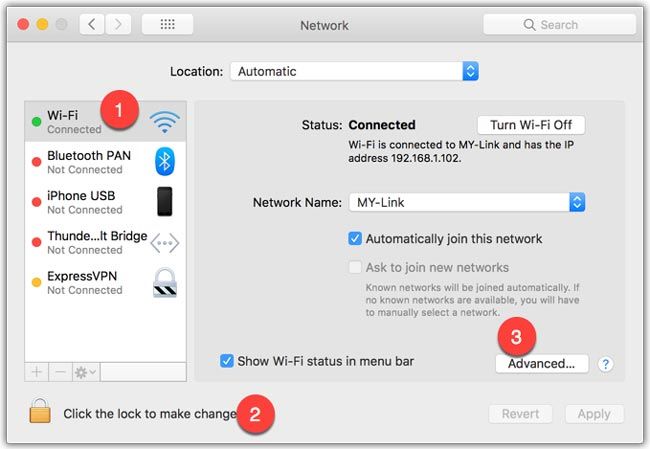Click 'Click the lock to make changes' text
650x449 pixels.
[150, 414]
